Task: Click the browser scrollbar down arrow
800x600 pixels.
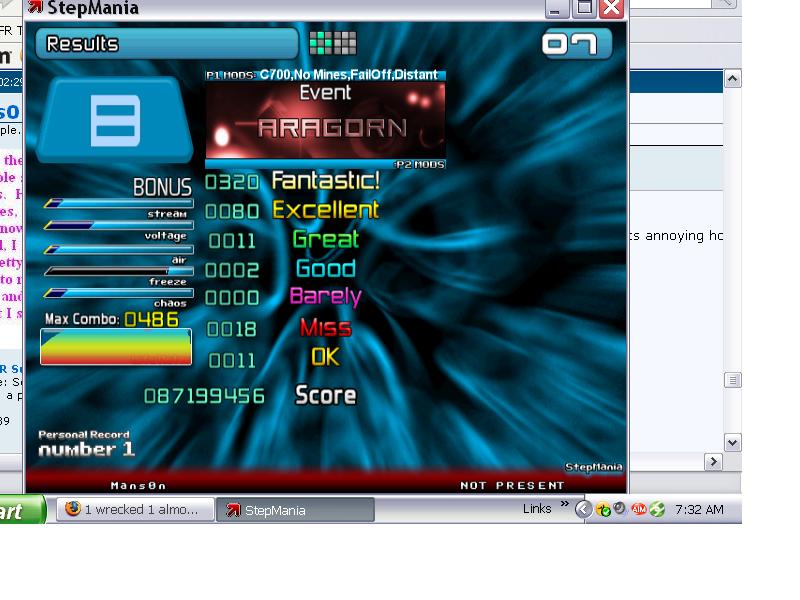Action: (x=733, y=442)
